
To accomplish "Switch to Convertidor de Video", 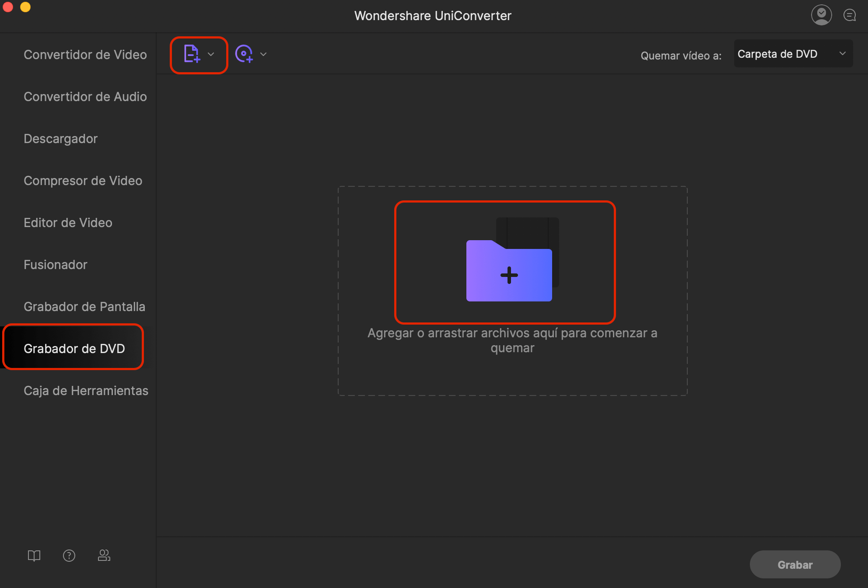I will tap(85, 55).
